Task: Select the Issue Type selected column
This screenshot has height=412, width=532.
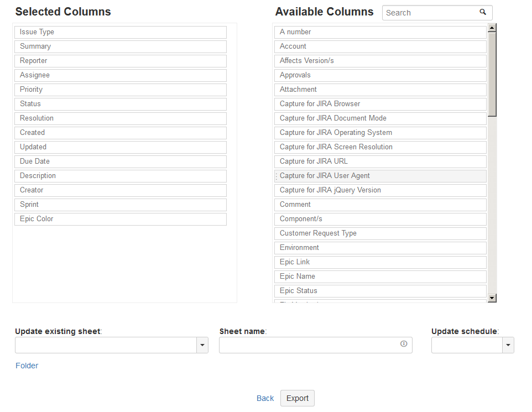Action: point(120,32)
